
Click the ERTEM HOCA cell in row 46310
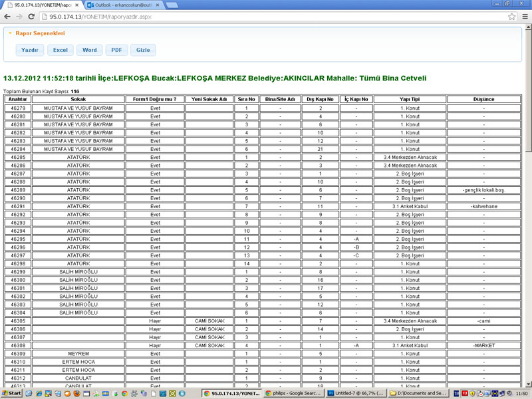pos(78,362)
